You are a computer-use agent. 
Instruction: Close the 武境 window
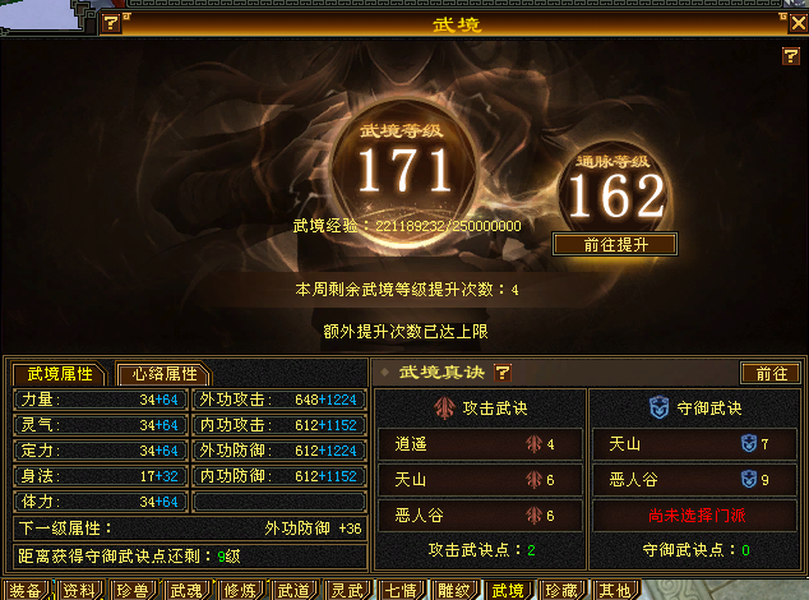[x=798, y=23]
